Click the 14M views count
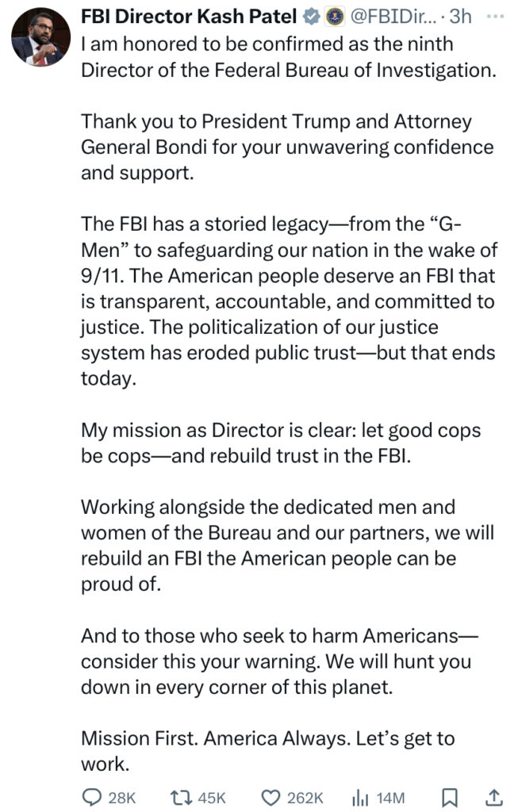This screenshot has height=812, width=518. (390, 798)
